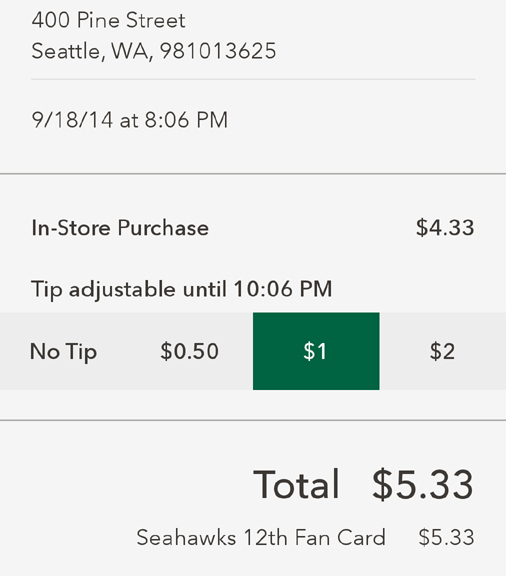The width and height of the screenshot is (506, 576).
Task: Tap the In-Store Purchase label
Action: click(x=120, y=228)
